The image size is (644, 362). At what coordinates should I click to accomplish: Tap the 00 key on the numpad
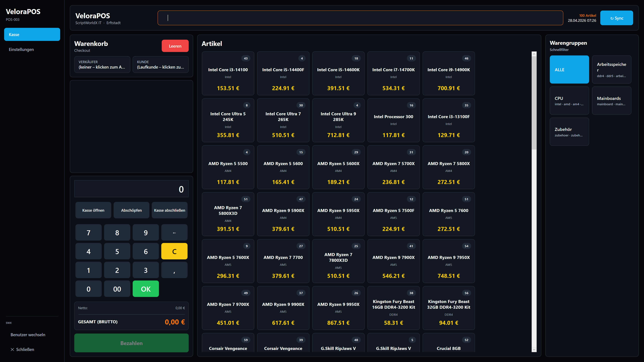(x=117, y=289)
